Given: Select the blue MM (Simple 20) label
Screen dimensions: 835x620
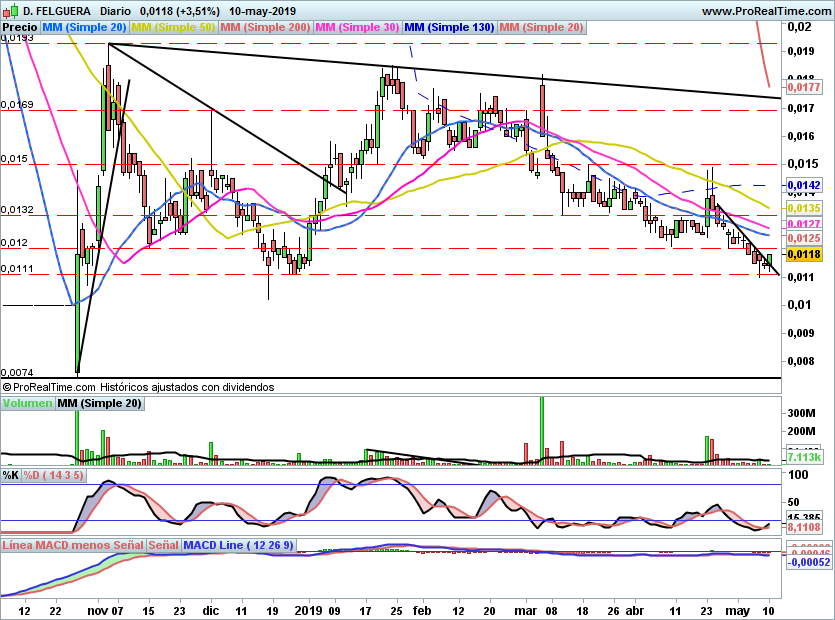Looking at the screenshot, I should point(84,27).
